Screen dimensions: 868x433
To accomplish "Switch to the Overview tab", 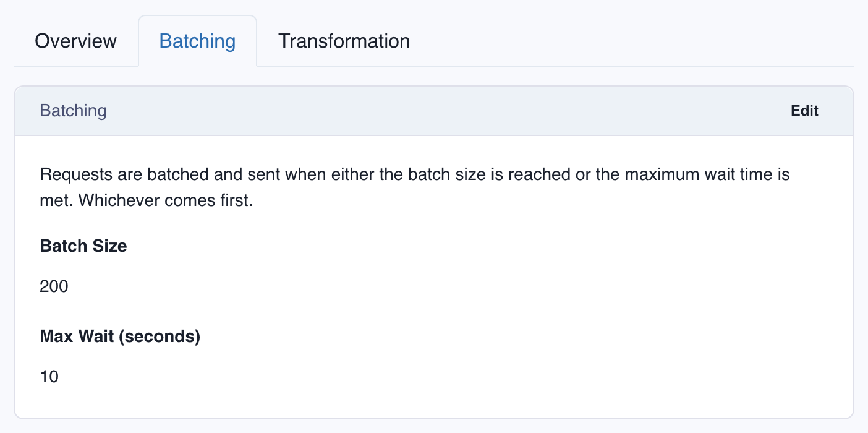I will click(75, 41).
